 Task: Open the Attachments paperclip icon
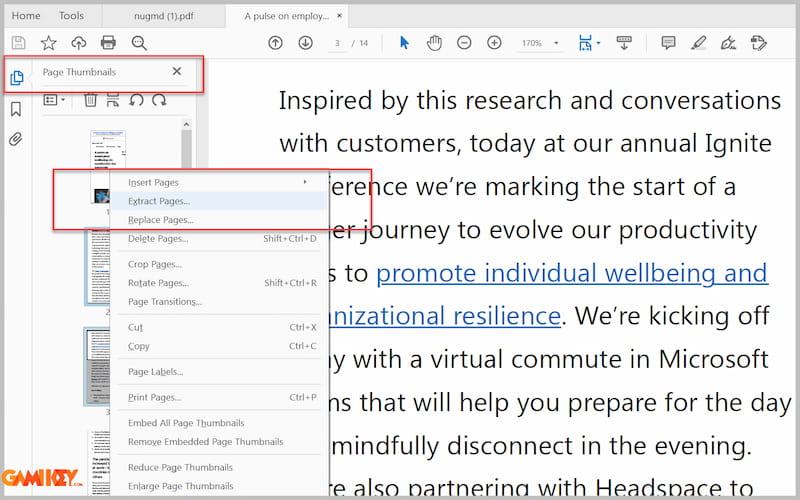16,139
